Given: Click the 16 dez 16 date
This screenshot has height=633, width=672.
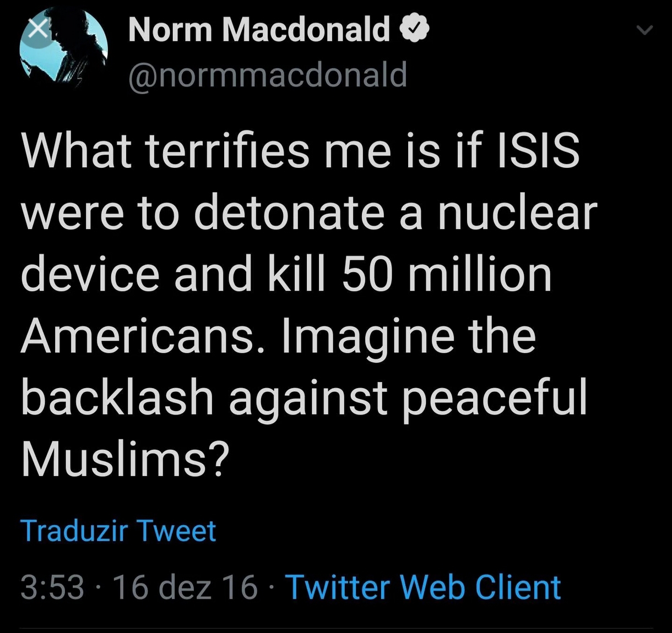Looking at the screenshot, I should 185,587.
